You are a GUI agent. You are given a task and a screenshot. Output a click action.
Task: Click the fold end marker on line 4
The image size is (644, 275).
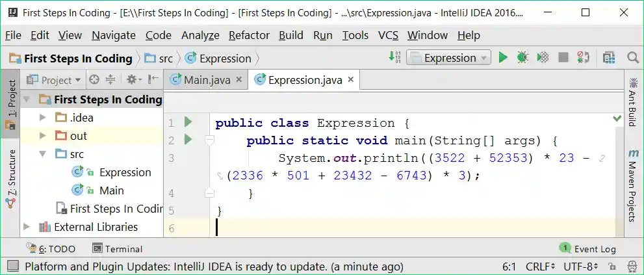tap(209, 192)
